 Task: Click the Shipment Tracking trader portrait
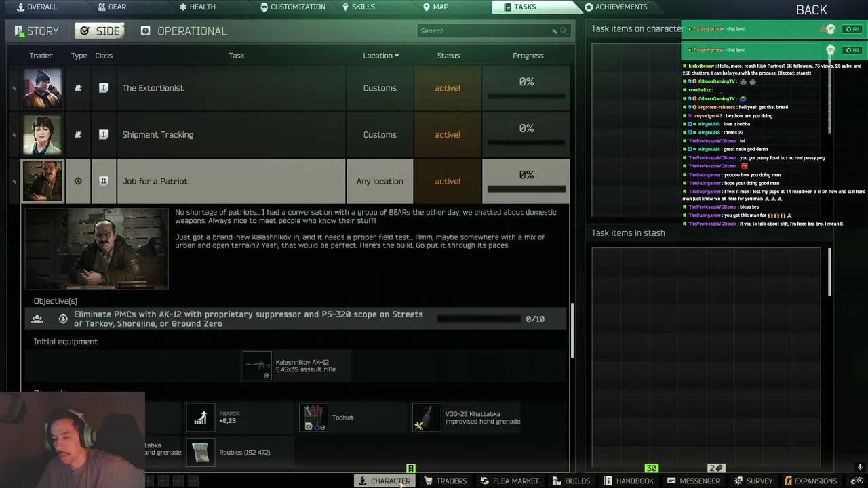(x=43, y=135)
